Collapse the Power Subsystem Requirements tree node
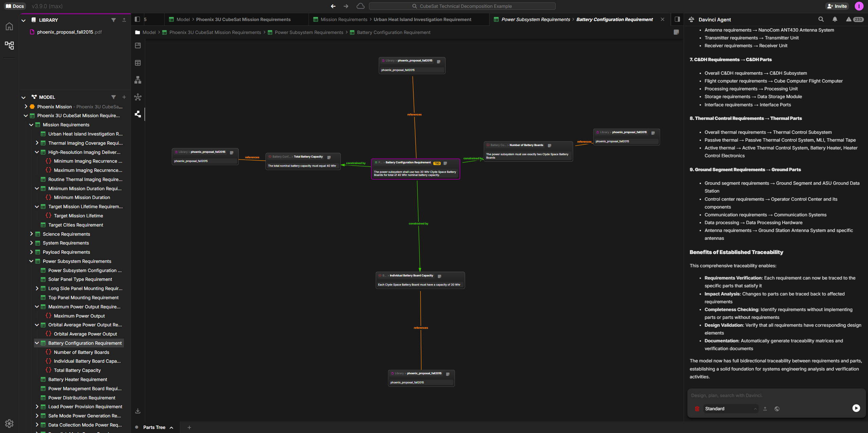The width and height of the screenshot is (868, 433). coord(31,261)
